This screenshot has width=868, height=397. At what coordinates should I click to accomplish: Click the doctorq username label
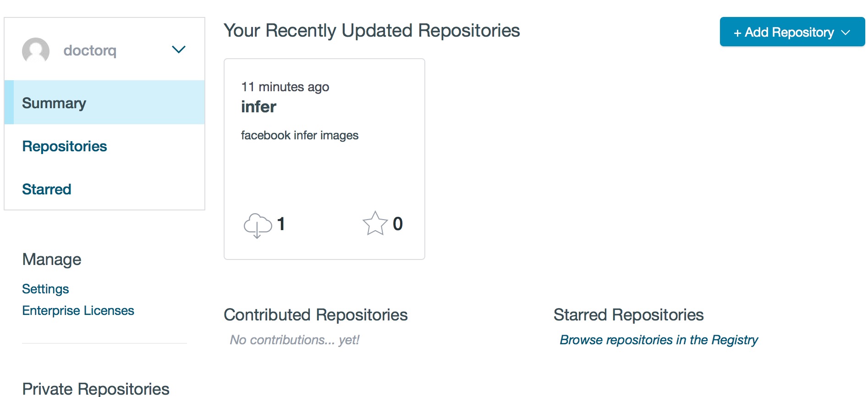90,50
